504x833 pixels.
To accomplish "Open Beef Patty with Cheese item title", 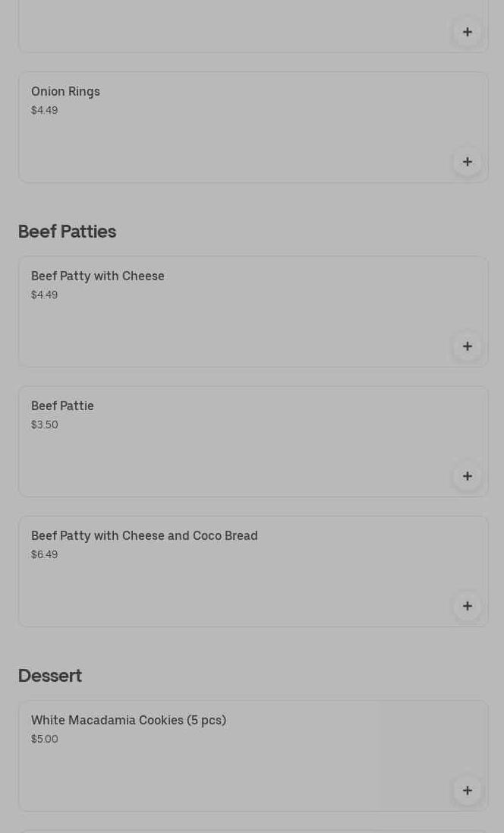I will pos(98,276).
